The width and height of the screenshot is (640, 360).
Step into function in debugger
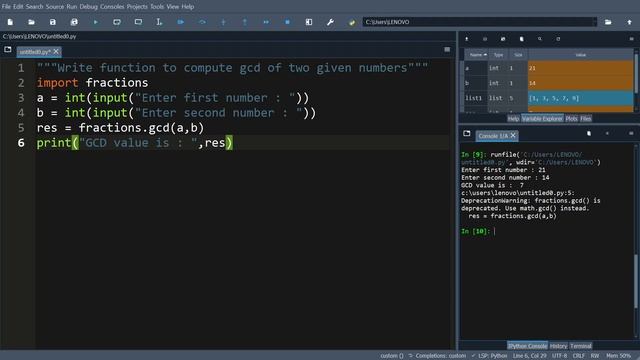coord(223,22)
